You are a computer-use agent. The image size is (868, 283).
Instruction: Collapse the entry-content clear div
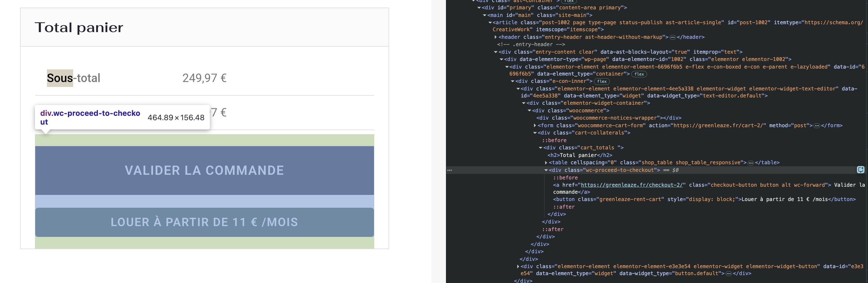click(496, 52)
